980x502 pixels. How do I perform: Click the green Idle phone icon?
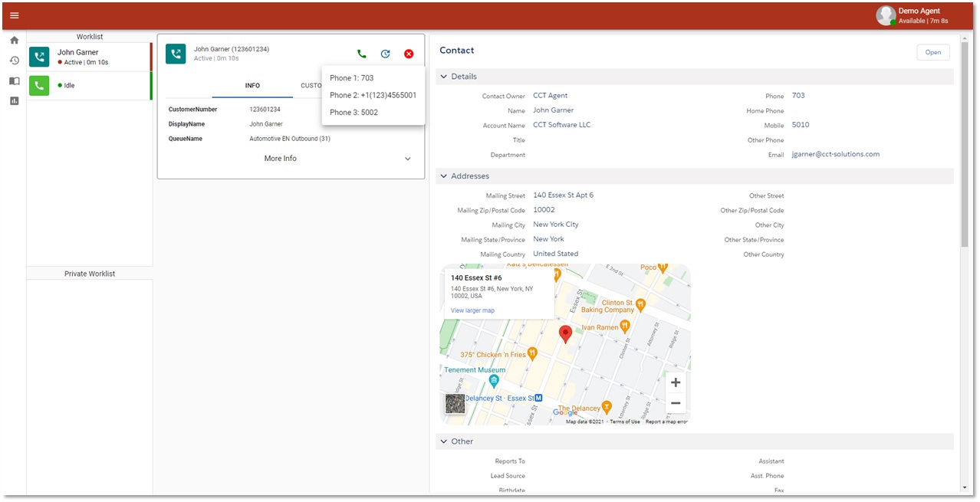(39, 86)
